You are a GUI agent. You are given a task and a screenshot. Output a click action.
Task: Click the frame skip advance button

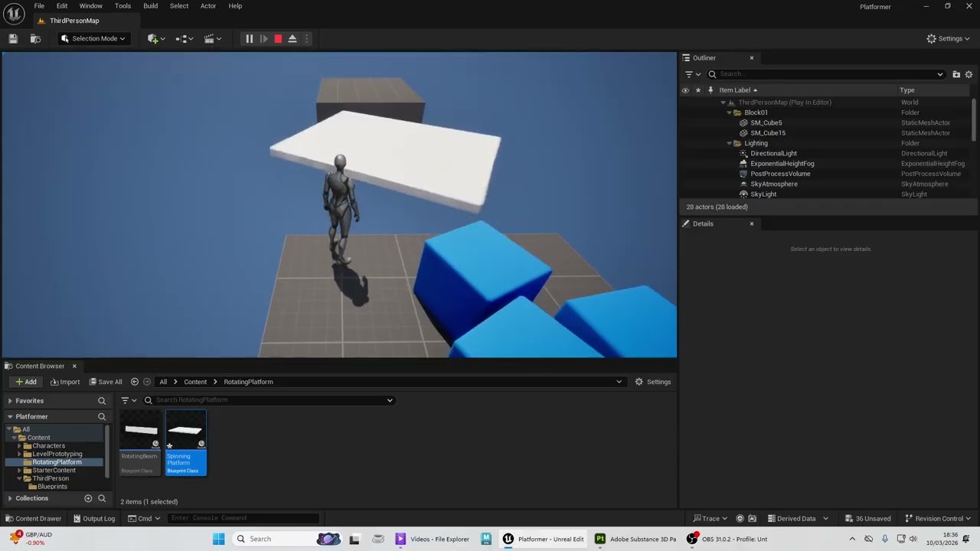pyautogui.click(x=263, y=38)
